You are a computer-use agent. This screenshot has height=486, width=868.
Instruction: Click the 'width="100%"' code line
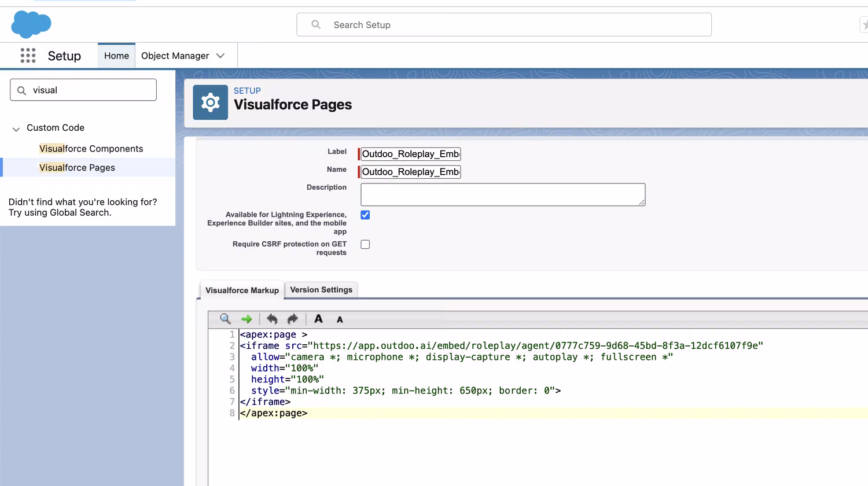pyautogui.click(x=285, y=368)
